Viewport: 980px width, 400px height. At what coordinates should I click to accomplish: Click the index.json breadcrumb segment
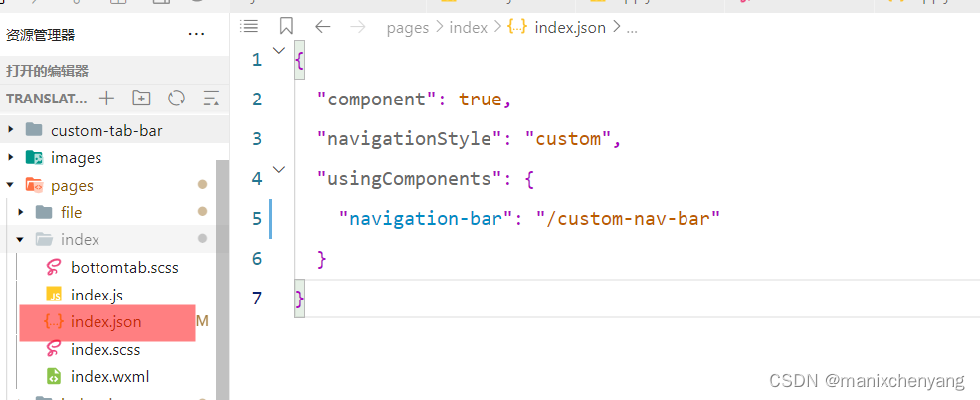point(570,28)
